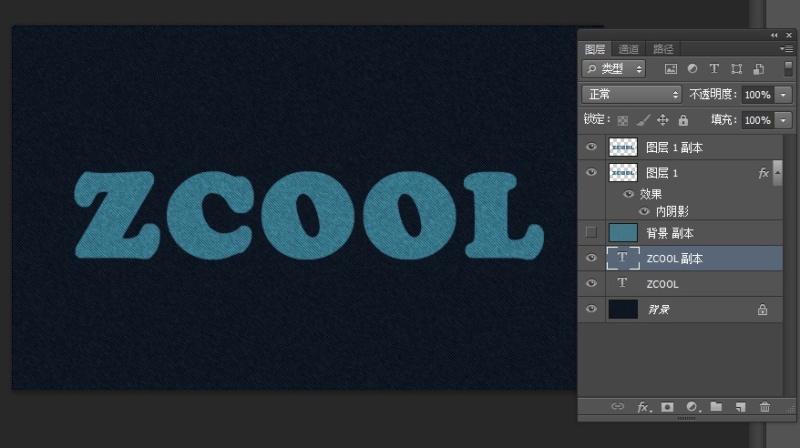Switch to the 路径 tab

pos(663,49)
